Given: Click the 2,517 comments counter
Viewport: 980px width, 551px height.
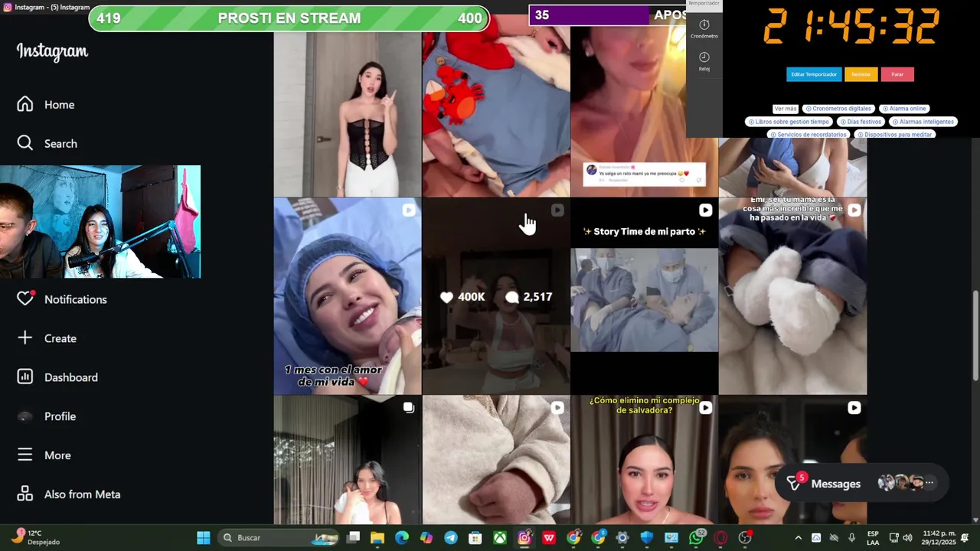Looking at the screenshot, I should [529, 297].
